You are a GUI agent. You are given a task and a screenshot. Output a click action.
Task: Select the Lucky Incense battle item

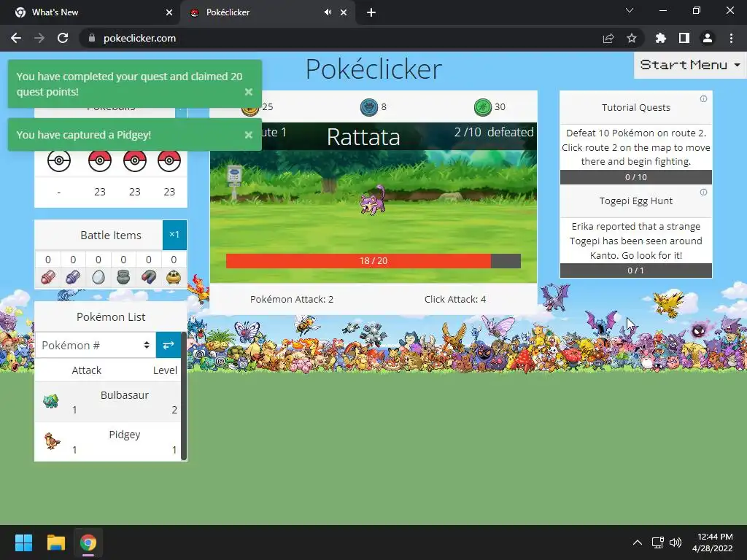click(x=174, y=276)
